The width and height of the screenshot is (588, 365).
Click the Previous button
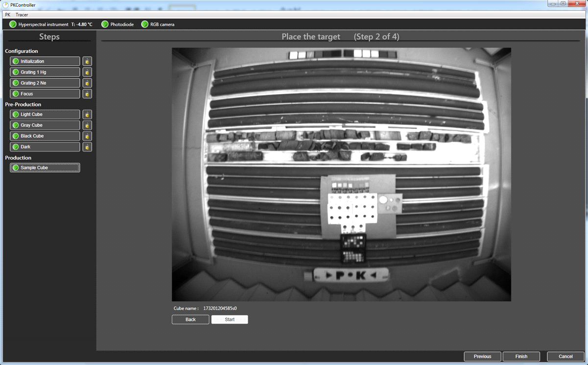[x=482, y=356]
